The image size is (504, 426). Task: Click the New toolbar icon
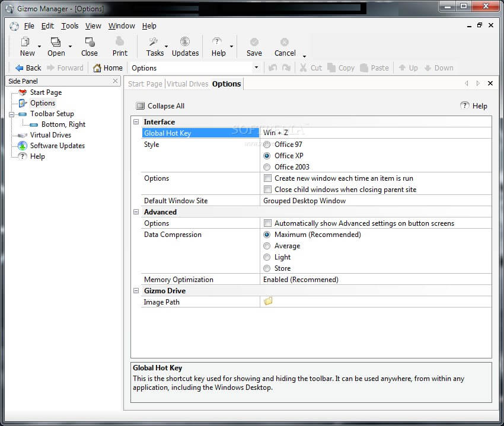coord(25,41)
